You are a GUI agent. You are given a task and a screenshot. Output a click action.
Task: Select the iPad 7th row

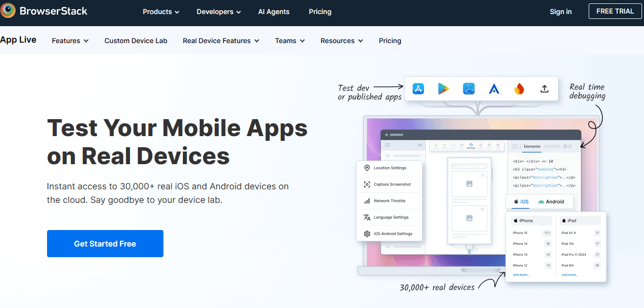tap(580, 244)
